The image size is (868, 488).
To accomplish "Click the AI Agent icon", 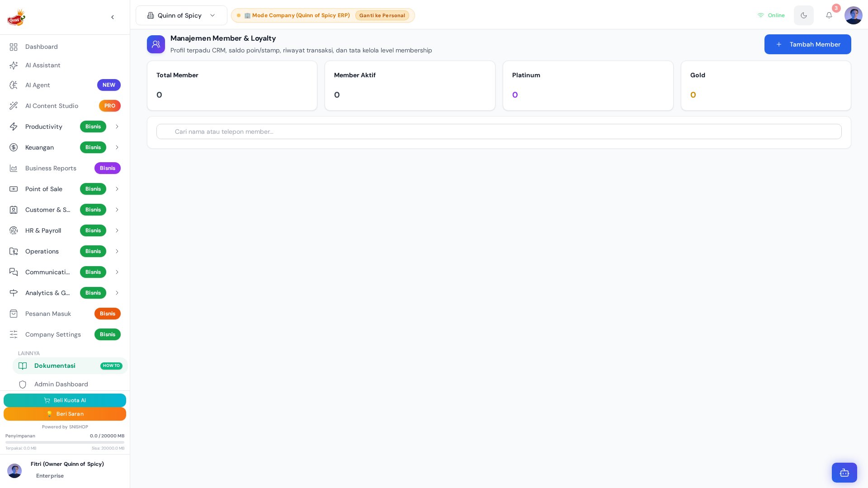I will (x=14, y=85).
